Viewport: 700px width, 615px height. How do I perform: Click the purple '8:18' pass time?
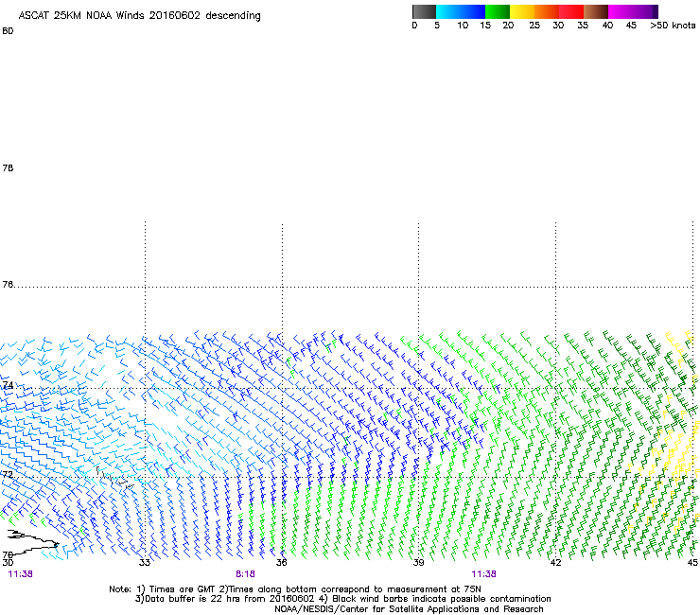tap(245, 574)
